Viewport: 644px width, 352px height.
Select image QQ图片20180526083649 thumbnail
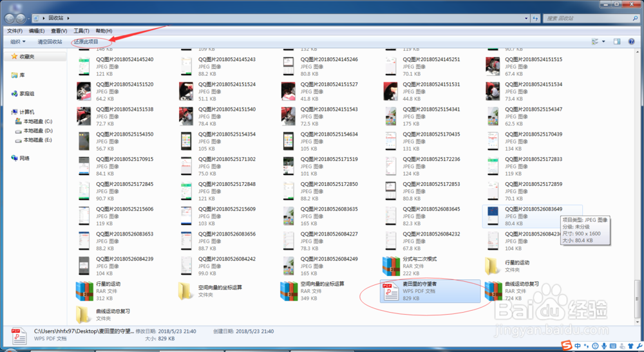point(493,216)
